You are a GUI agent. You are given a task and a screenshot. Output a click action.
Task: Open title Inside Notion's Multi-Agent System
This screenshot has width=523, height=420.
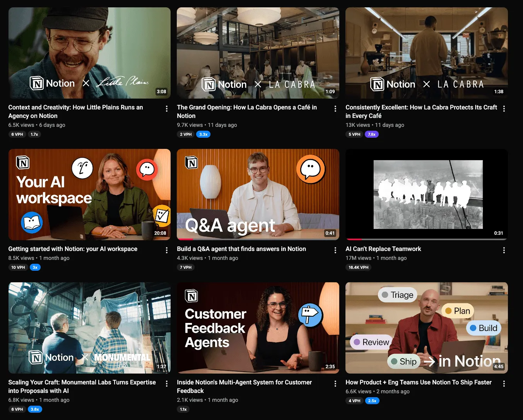244,386
